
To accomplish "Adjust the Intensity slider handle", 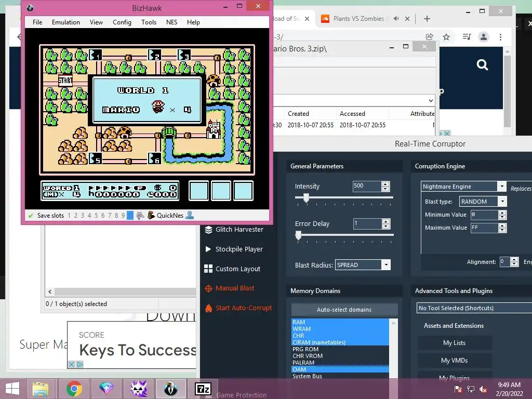I will [306, 198].
